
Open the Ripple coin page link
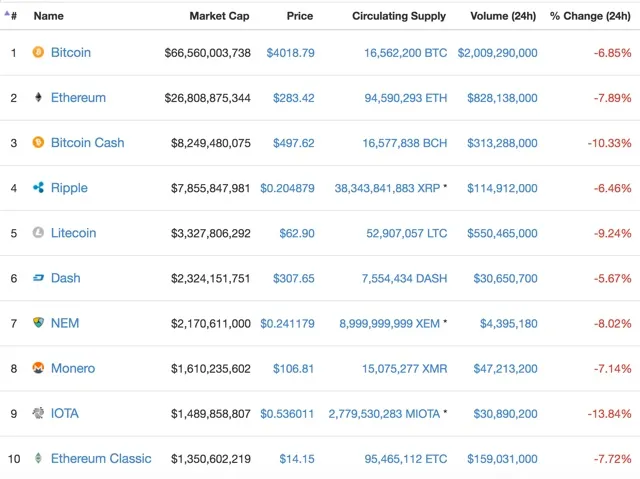[69, 188]
